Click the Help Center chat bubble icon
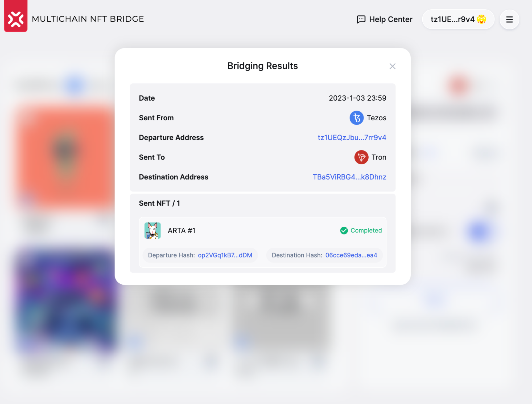Viewport: 532px width, 404px height. pyautogui.click(x=361, y=19)
